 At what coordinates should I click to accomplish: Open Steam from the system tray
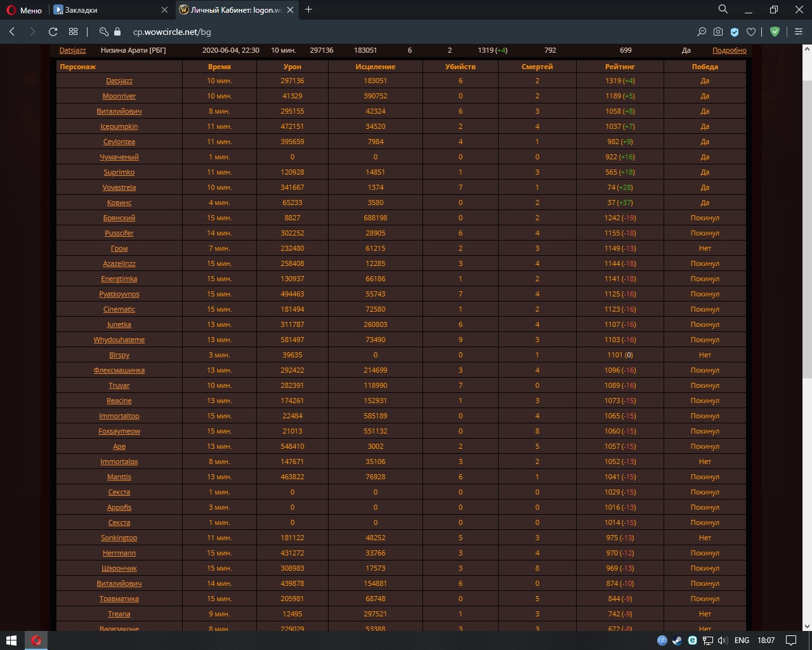pos(677,640)
